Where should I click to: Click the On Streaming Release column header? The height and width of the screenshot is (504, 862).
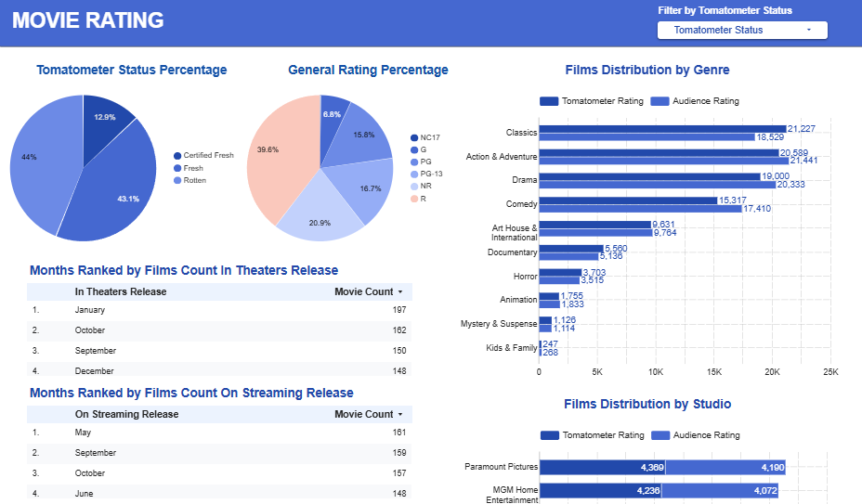[x=126, y=415]
